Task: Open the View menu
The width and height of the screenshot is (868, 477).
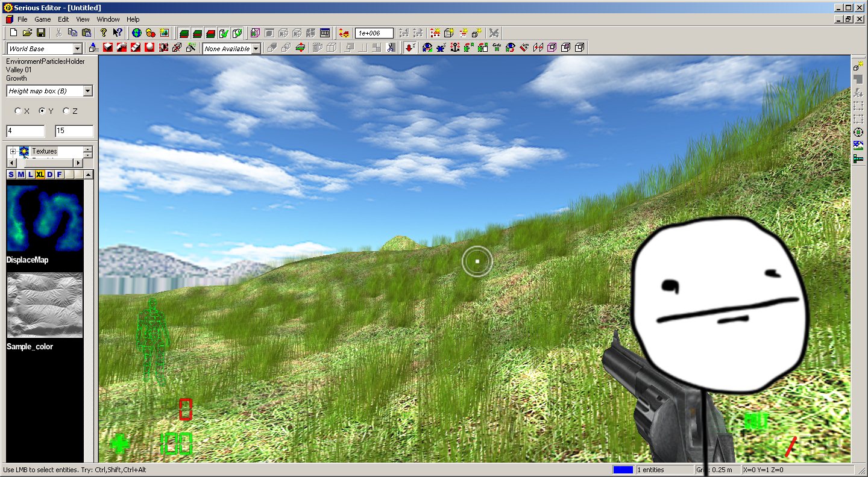Action: [x=83, y=19]
